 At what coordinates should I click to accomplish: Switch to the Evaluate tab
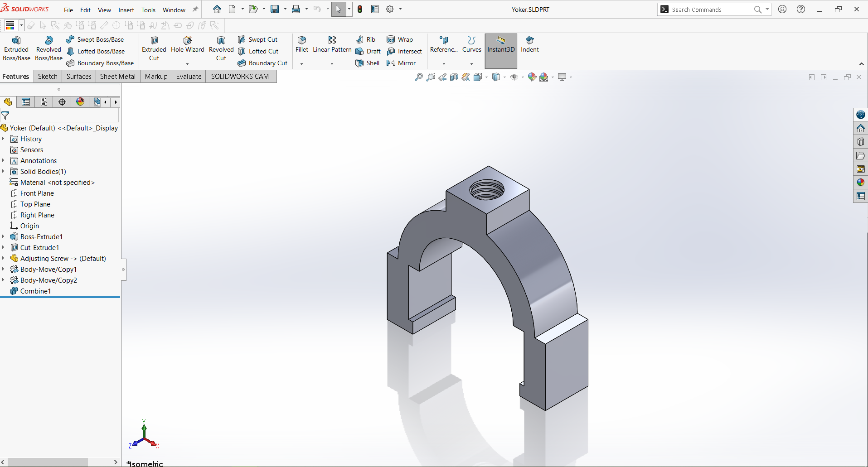tap(189, 77)
